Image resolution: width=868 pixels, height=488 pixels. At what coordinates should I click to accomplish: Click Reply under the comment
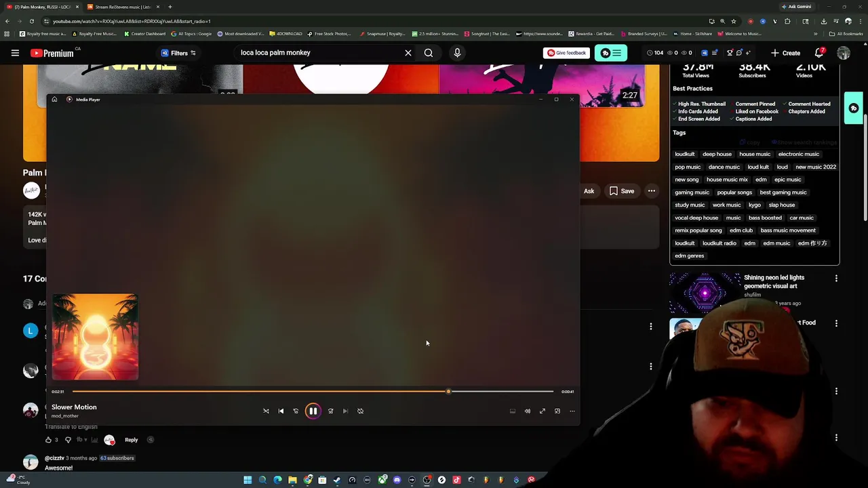click(x=131, y=440)
